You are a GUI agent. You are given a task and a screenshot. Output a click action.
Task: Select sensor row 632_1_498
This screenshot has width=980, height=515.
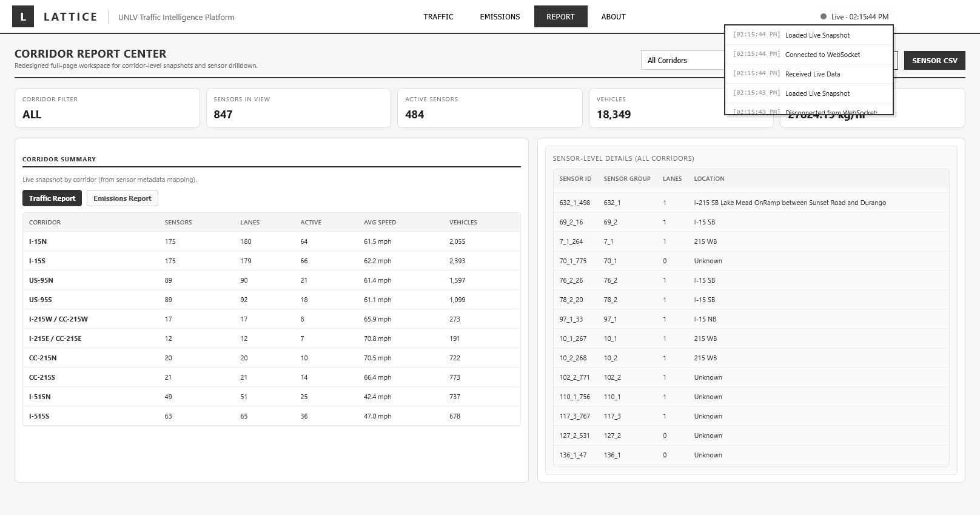(x=751, y=203)
